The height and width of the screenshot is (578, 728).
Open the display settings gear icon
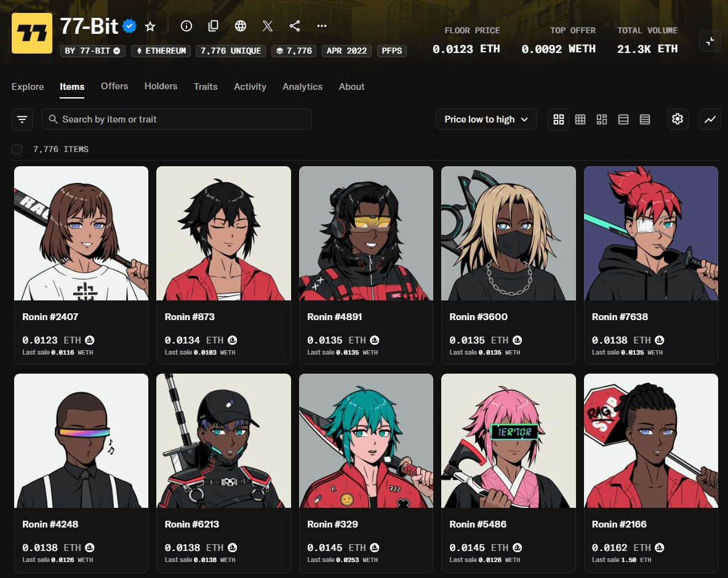click(x=678, y=119)
